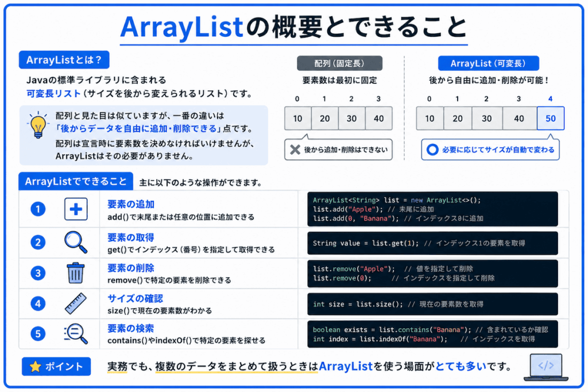Click the ArrayListの概要とできること title

tap(293, 28)
